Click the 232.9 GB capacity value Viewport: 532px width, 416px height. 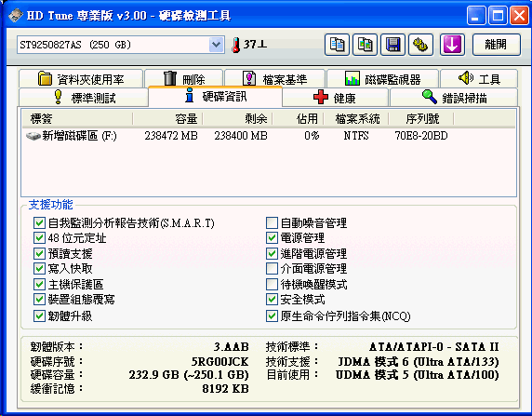[x=189, y=375]
